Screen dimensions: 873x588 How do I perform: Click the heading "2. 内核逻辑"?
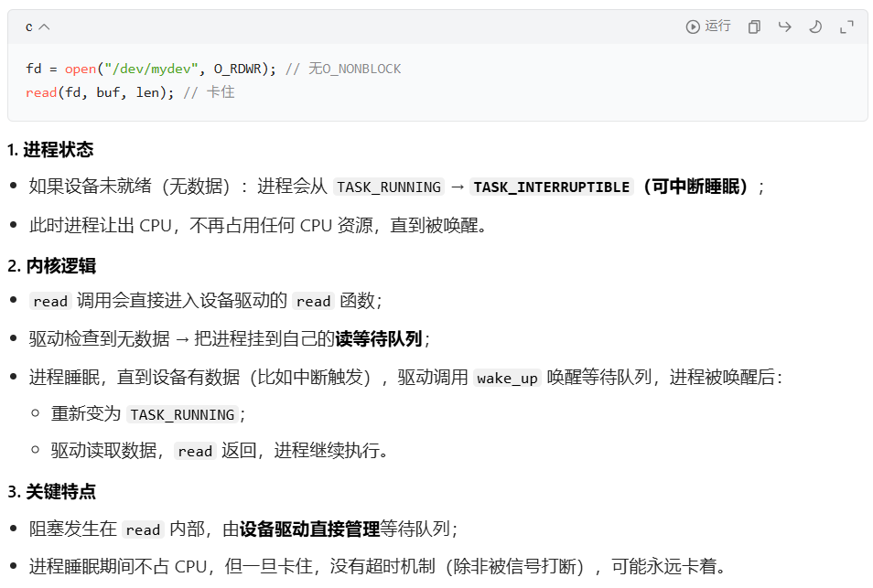tap(52, 266)
